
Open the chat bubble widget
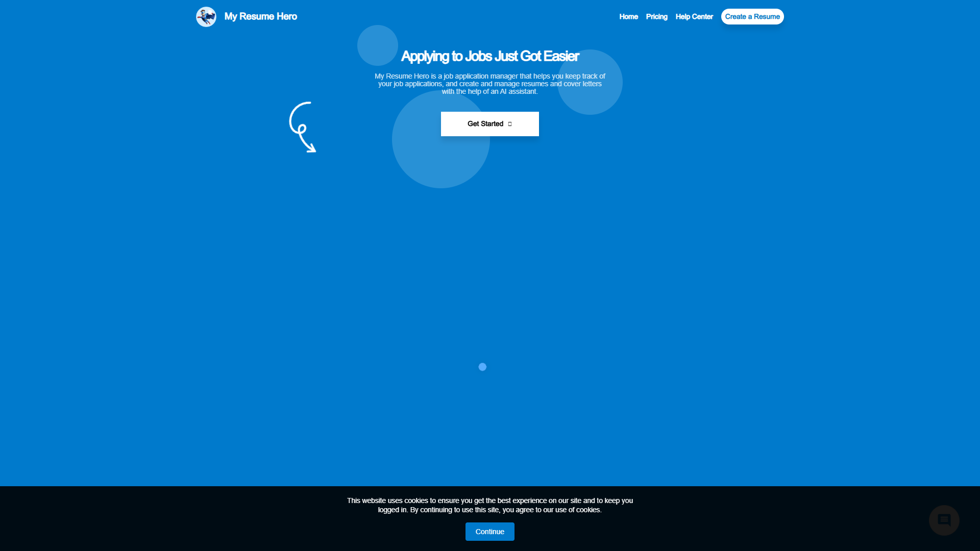(944, 520)
